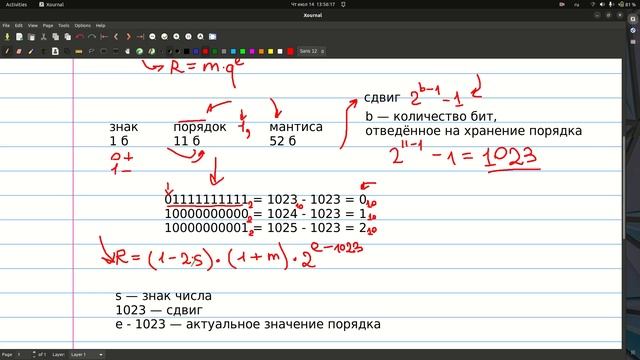640x360 pixels.
Task: Pick the small red color swatch
Action: 205,51
